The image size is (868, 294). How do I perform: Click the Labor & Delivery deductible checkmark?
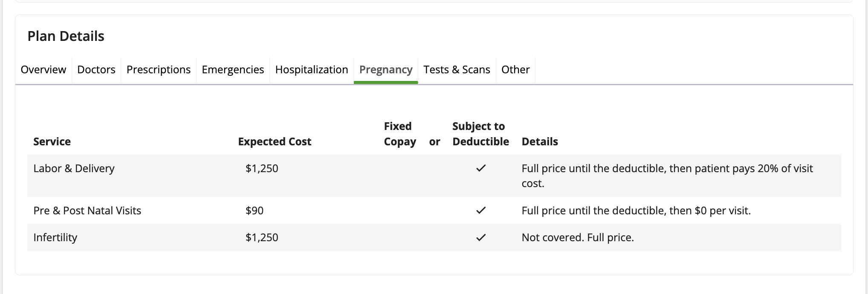pos(481,168)
